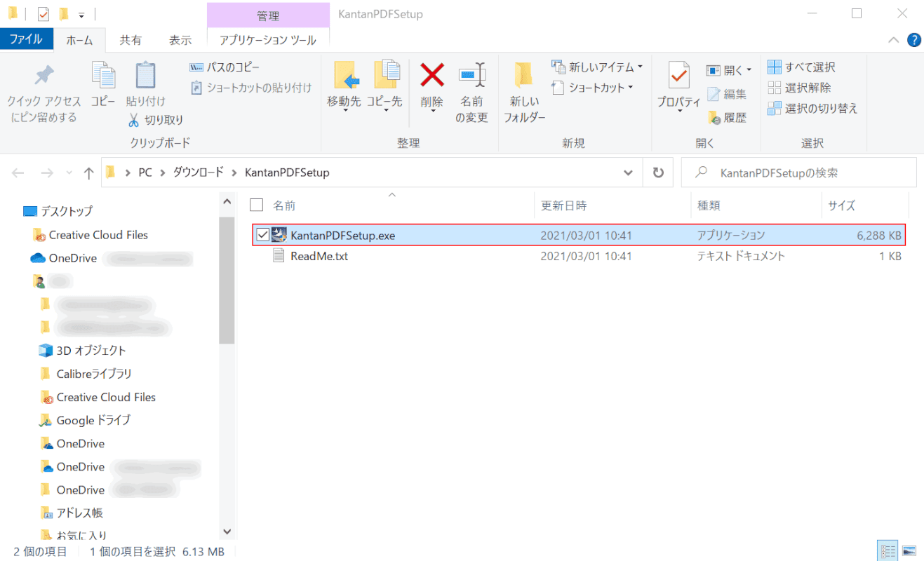Click the PC breadcrumb segment
The height and width of the screenshot is (561, 924).
point(145,173)
